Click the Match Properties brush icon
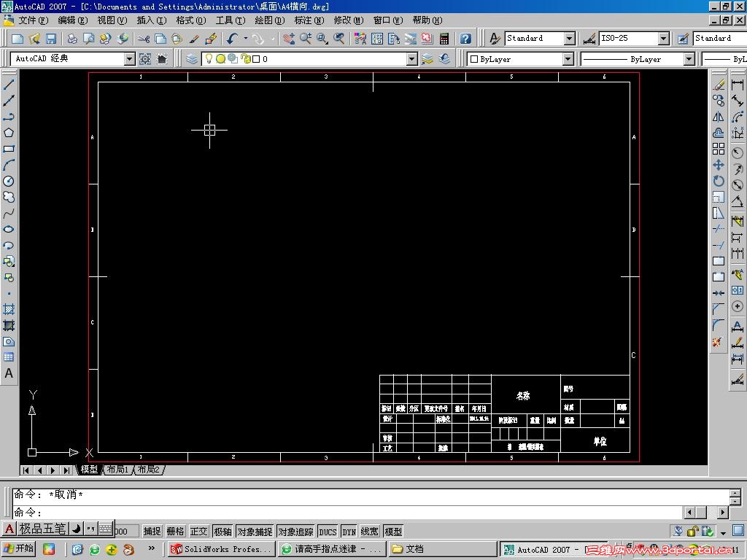The image size is (747, 560). point(193,39)
